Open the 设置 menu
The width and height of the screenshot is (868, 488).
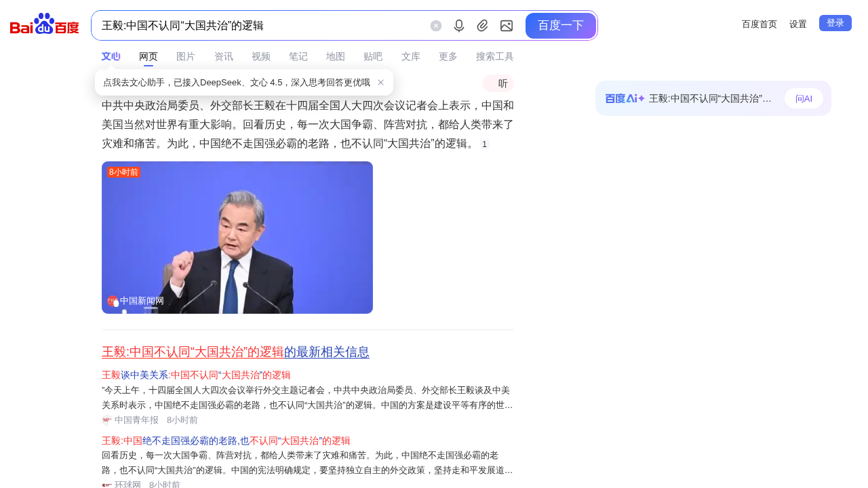click(x=797, y=24)
